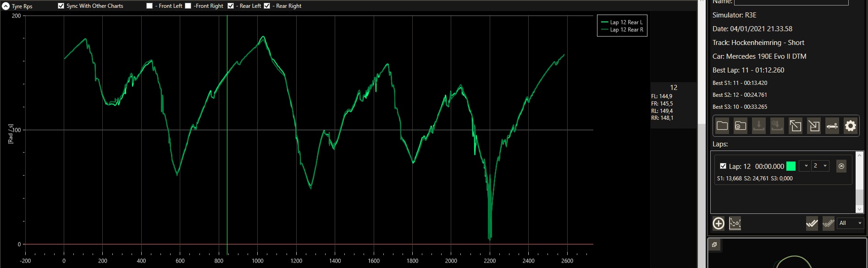Disable Sync With Other Charts
The height and width of the screenshot is (268, 868).
[x=61, y=6]
